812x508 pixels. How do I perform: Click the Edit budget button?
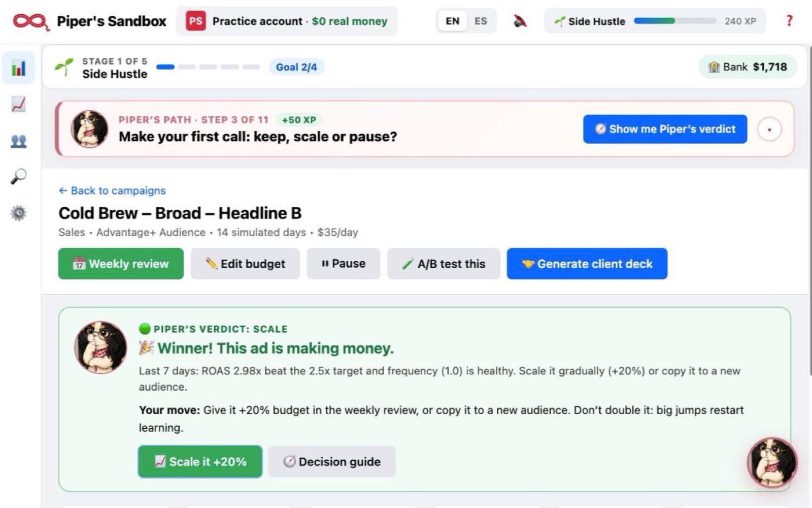point(245,264)
